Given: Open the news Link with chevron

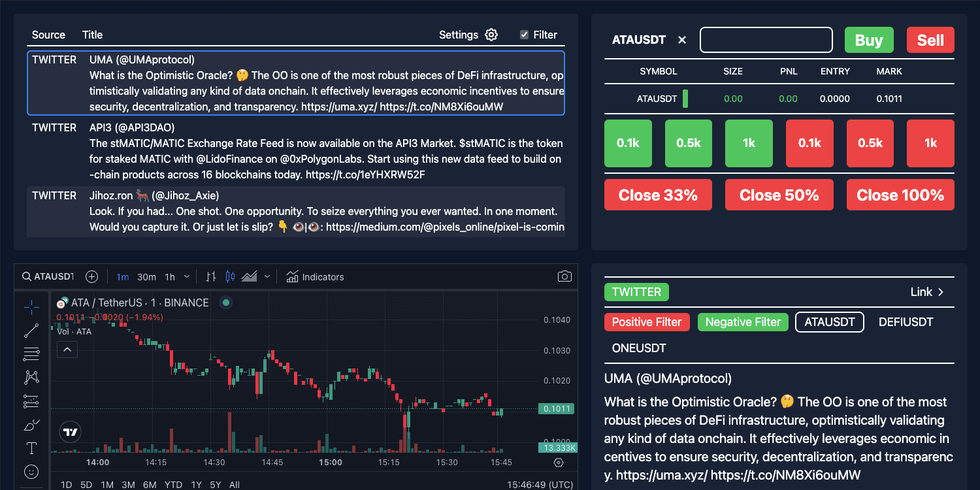Looking at the screenshot, I should pyautogui.click(x=928, y=292).
